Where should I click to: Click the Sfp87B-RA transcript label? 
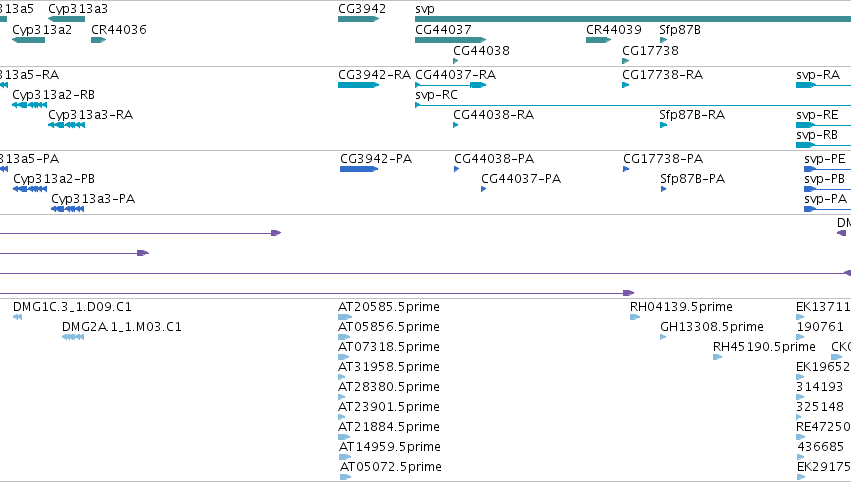[x=692, y=115]
